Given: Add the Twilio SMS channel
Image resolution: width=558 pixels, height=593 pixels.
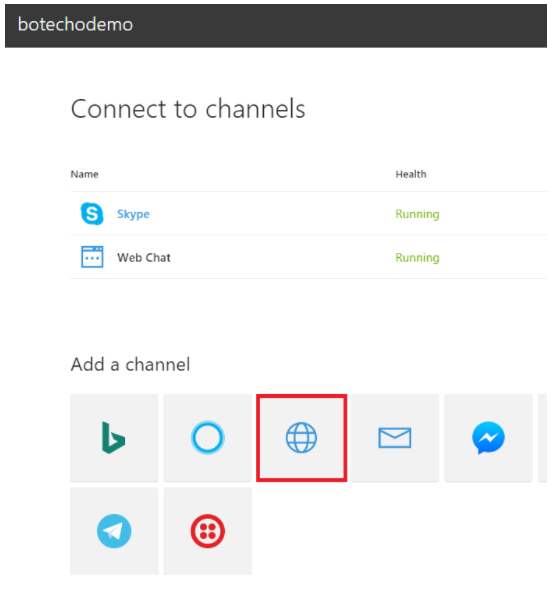Looking at the screenshot, I should coord(207,531).
